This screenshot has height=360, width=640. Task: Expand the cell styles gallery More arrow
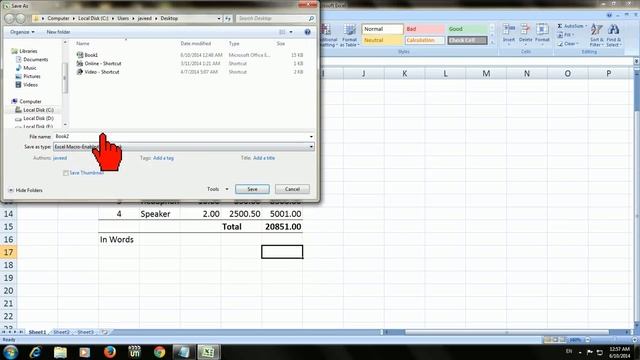(491, 42)
